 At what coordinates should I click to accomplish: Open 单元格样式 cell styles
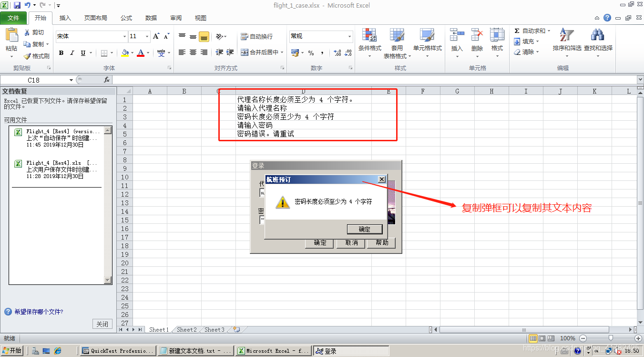tap(427, 43)
